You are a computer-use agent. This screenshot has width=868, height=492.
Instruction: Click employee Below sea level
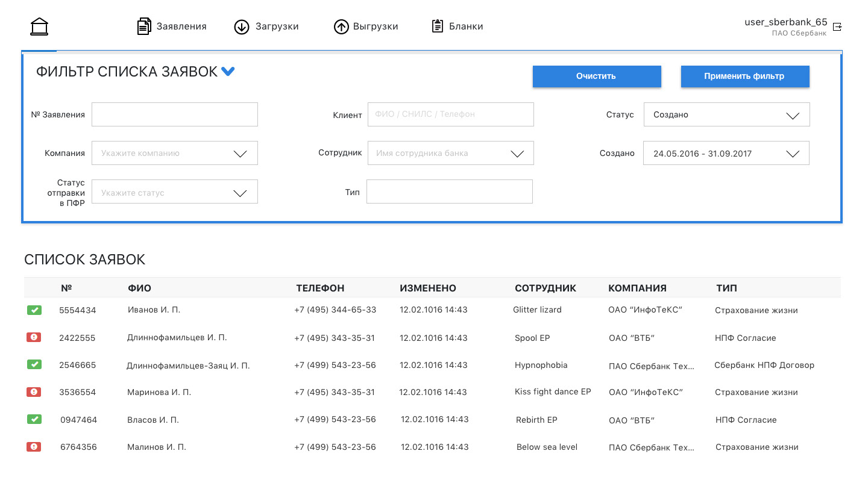click(547, 447)
